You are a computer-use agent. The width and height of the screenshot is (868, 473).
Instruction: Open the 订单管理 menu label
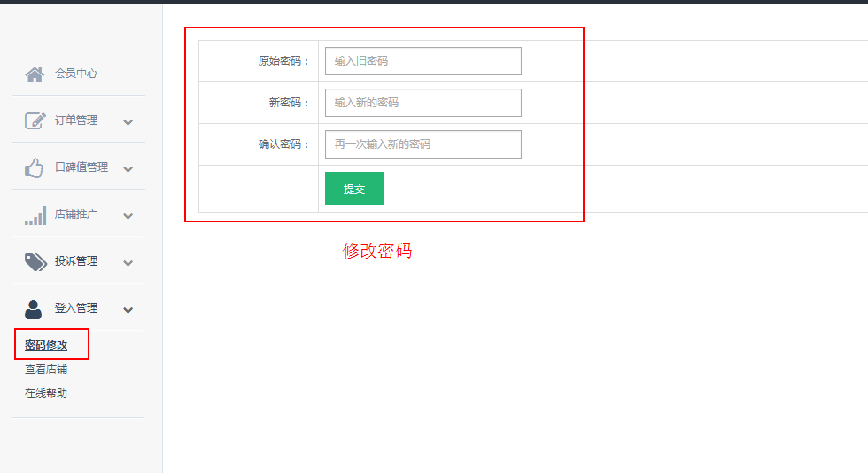(x=76, y=120)
